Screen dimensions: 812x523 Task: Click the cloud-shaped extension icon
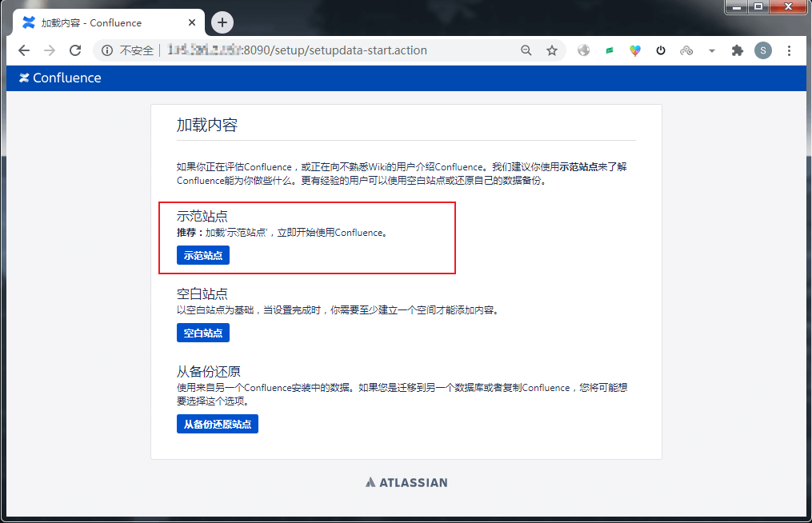click(686, 50)
